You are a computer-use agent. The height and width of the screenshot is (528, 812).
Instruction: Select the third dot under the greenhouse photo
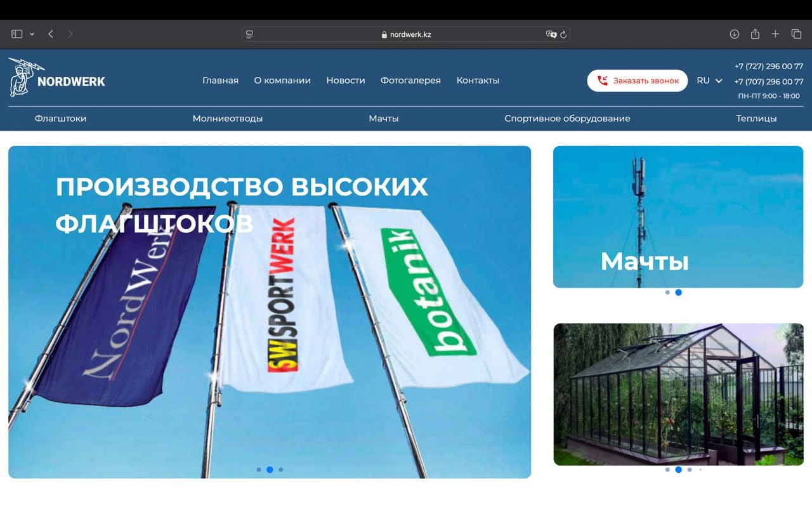pos(690,470)
